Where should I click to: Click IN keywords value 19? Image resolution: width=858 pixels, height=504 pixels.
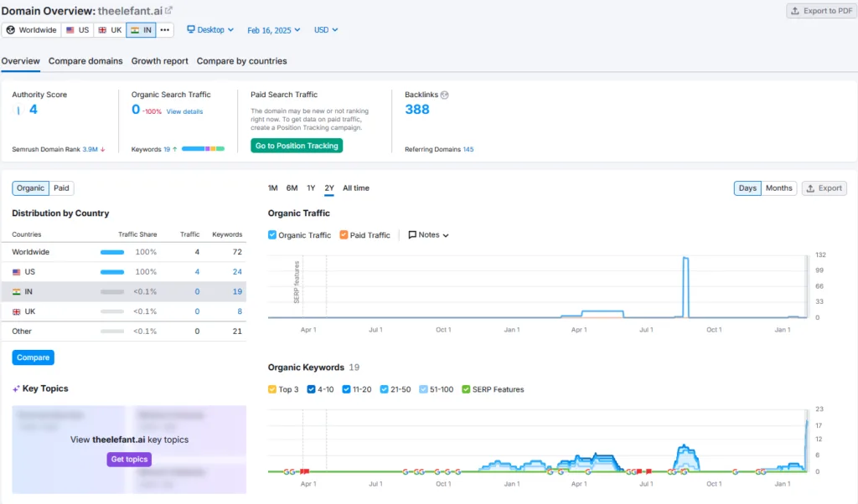point(237,292)
